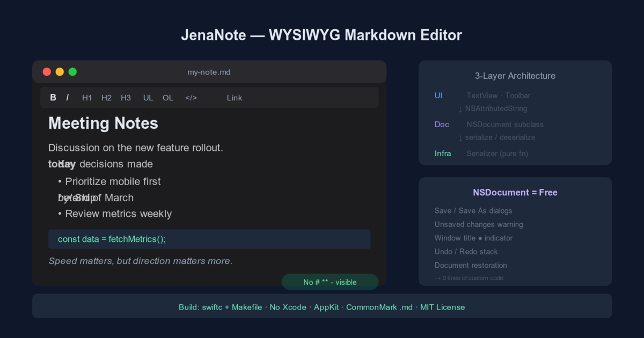Click the 'Unsaved changes warning' item
The width and height of the screenshot is (644, 338).
[x=479, y=224]
